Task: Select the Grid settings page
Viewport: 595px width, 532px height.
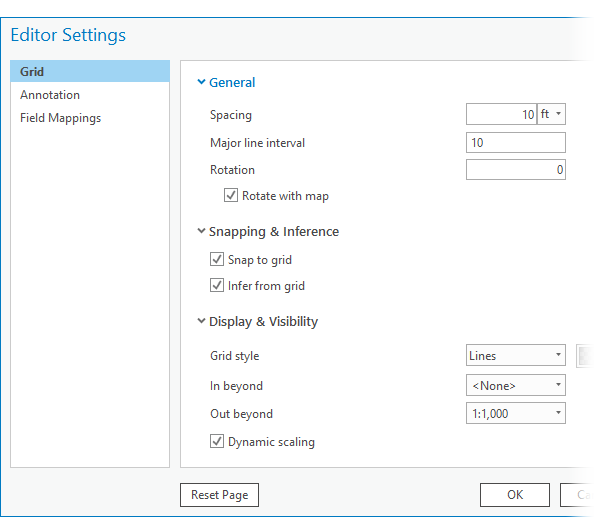Action: tap(90, 71)
